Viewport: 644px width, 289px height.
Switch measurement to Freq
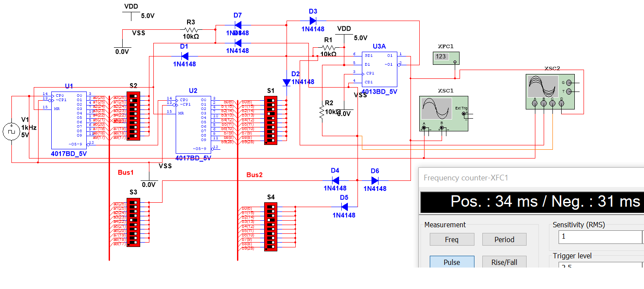click(452, 240)
